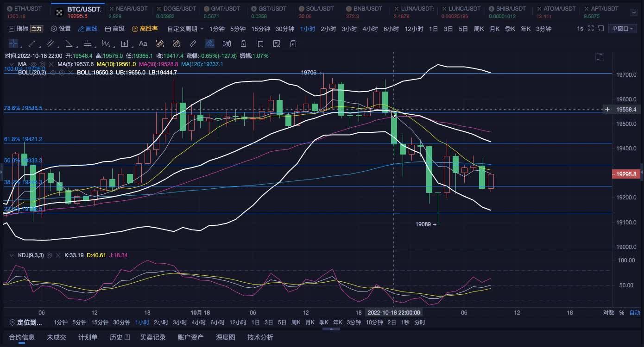Toggle the 对数 logarithmic scale option
The width and height of the screenshot is (644, 347).
(x=608, y=313)
